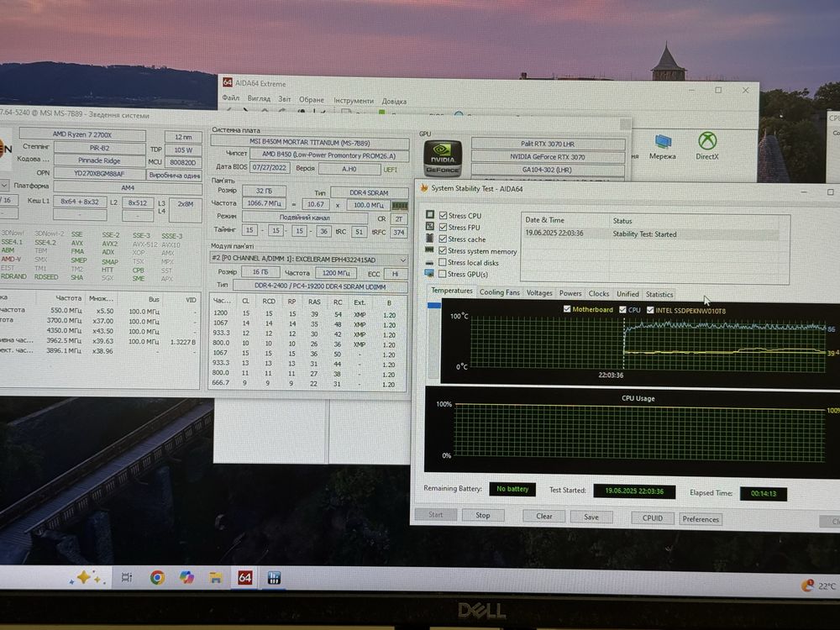Click the memory module icon beside 100.0 МГц

pos(400,206)
